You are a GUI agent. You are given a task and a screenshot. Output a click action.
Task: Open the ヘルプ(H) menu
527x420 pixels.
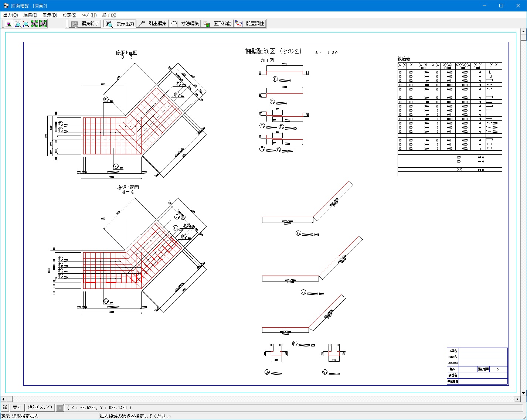(x=89, y=15)
